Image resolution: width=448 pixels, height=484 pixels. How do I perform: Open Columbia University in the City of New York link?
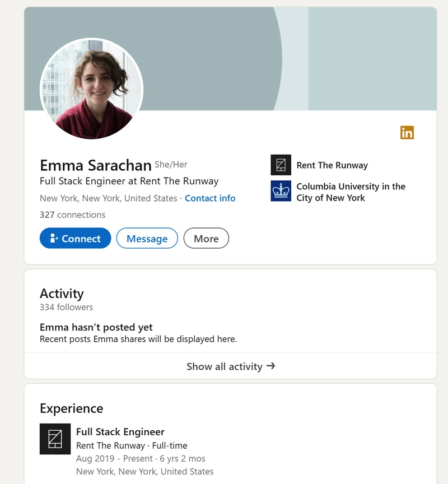point(351,192)
